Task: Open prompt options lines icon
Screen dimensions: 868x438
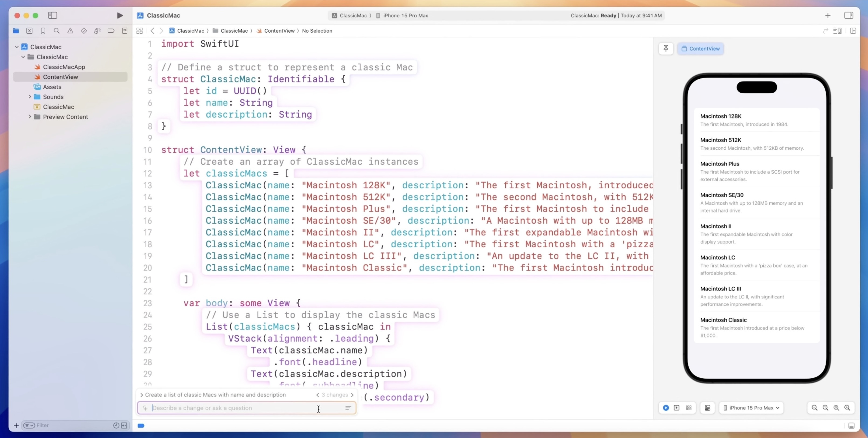Action: [348, 408]
